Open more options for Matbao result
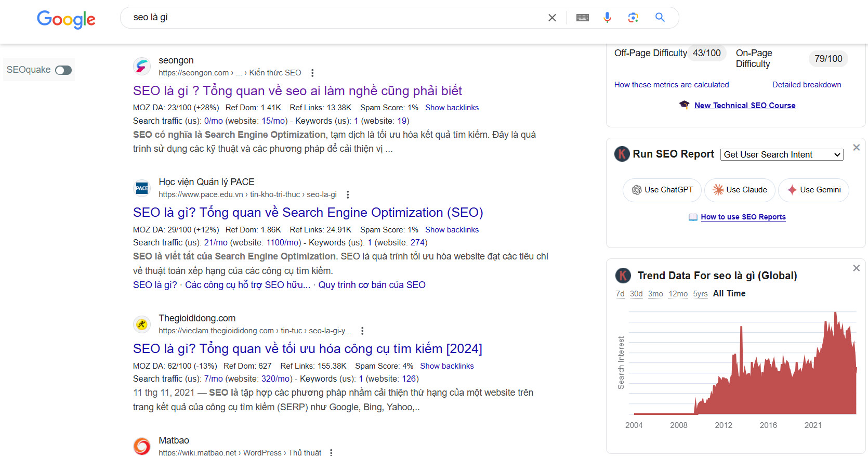The image size is (868, 456). [x=331, y=452]
